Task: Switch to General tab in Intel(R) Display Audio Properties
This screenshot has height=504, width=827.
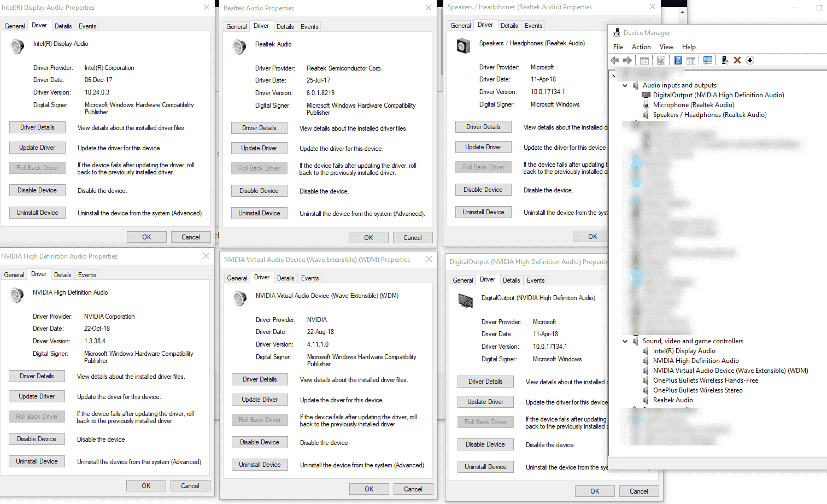Action: coord(15,26)
